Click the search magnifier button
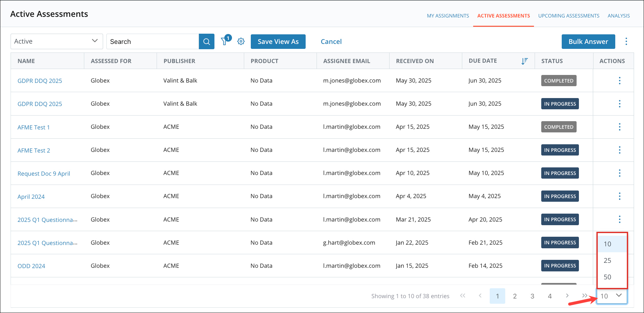Image resolution: width=644 pixels, height=313 pixels. click(207, 42)
